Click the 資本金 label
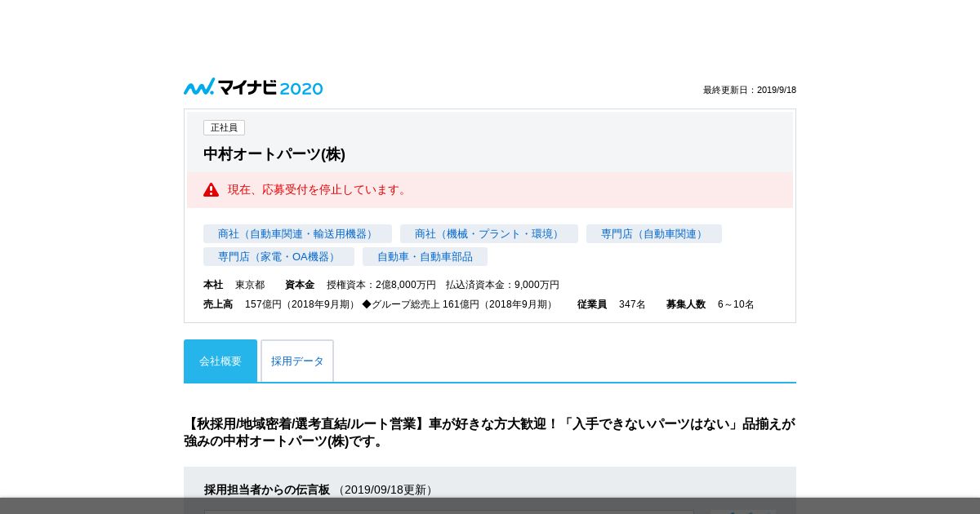The image size is (980, 514). (300, 285)
